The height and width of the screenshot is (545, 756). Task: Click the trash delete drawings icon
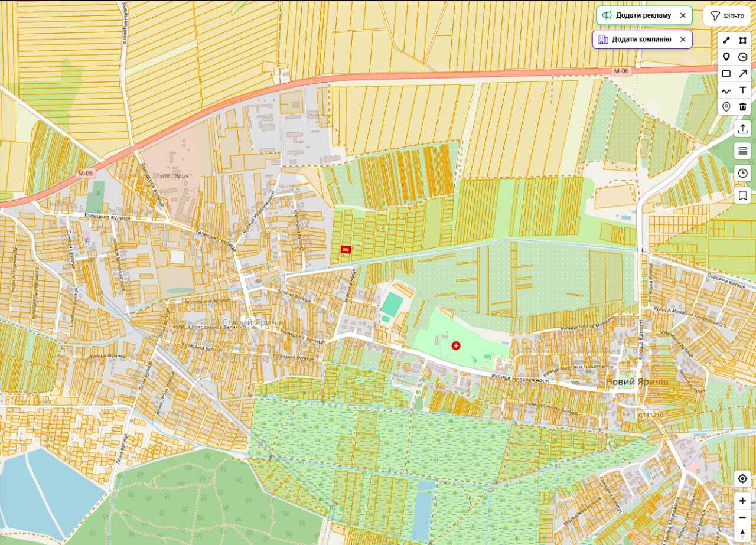[743, 107]
